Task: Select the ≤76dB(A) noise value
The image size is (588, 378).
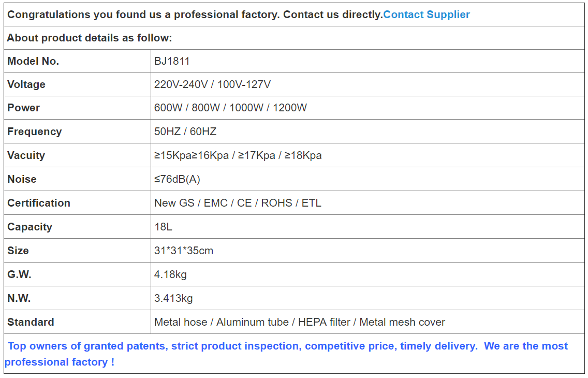Action: pos(177,179)
